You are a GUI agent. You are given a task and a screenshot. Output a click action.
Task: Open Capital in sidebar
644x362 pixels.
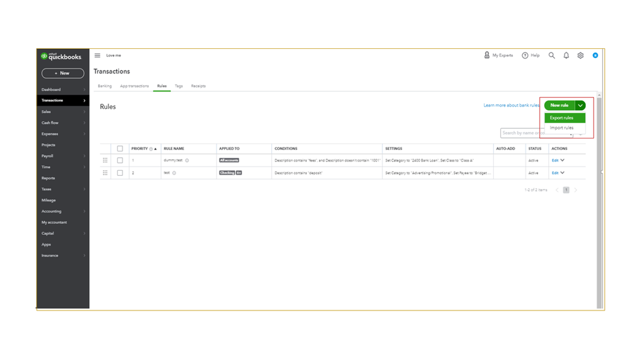coord(63,234)
